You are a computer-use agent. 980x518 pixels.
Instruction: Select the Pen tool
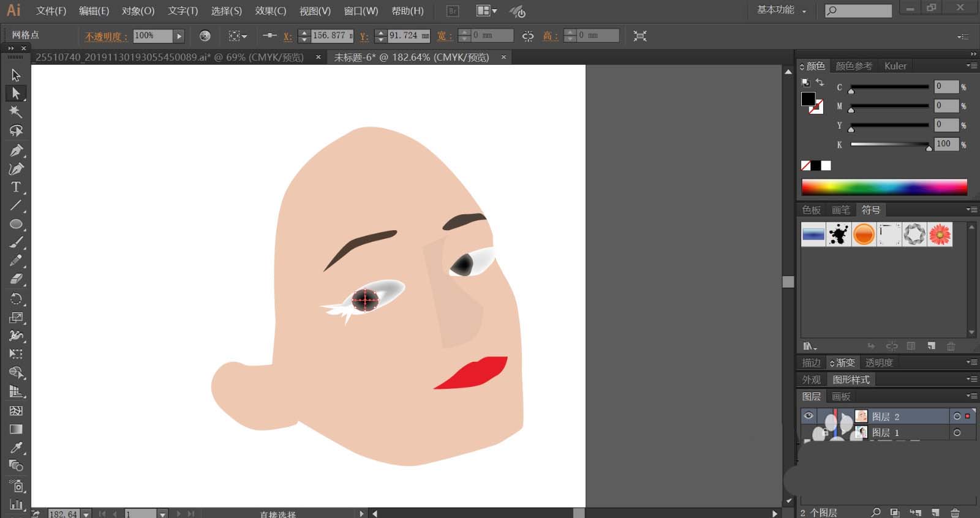pyautogui.click(x=16, y=150)
